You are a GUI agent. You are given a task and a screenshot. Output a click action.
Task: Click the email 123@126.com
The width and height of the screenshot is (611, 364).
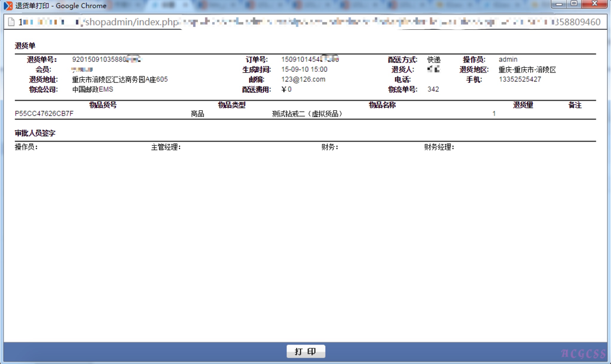coord(303,79)
